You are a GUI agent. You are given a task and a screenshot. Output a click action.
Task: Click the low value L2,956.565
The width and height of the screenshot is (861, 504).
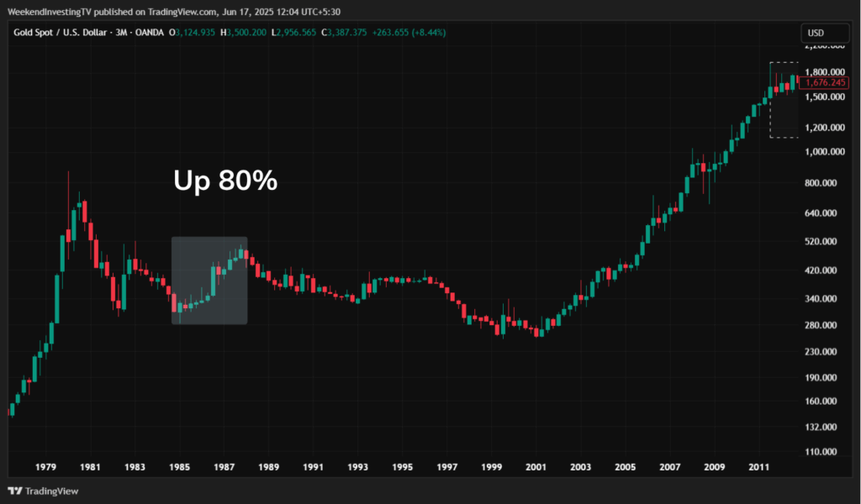click(x=293, y=33)
